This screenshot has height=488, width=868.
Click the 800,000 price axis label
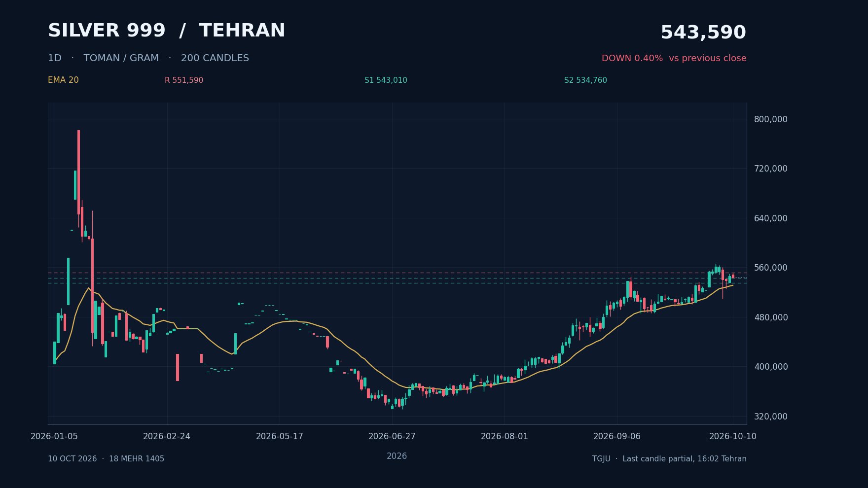tap(770, 119)
